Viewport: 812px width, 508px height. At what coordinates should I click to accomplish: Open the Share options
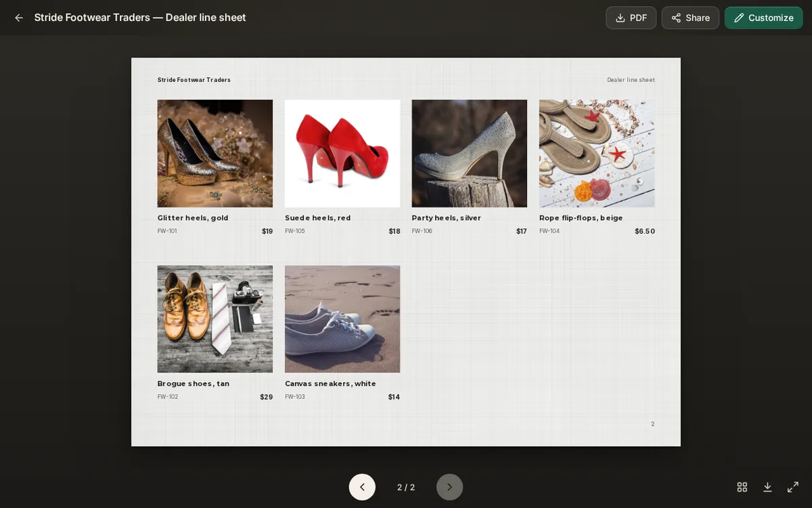tap(690, 18)
